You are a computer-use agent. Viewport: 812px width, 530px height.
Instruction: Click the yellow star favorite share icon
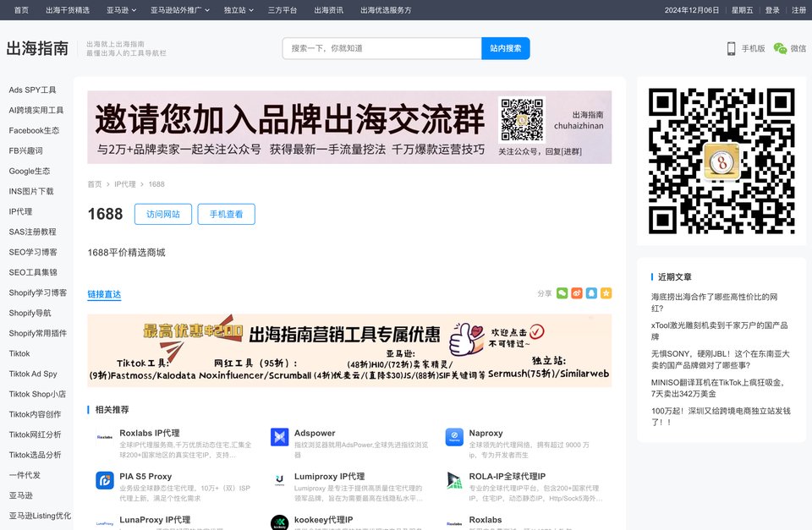[606, 293]
